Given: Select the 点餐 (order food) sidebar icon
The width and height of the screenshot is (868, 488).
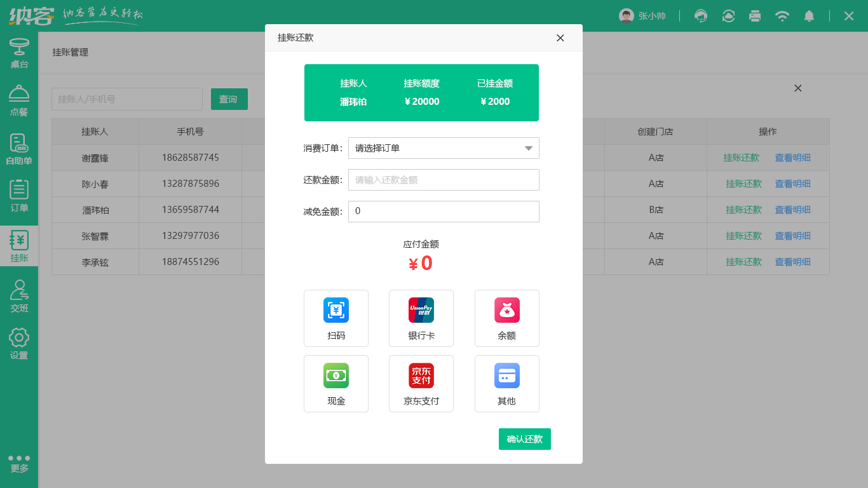Looking at the screenshot, I should (x=19, y=98).
